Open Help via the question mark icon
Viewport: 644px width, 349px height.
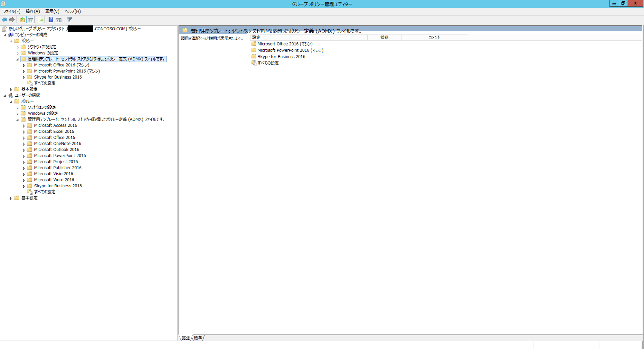(51, 20)
